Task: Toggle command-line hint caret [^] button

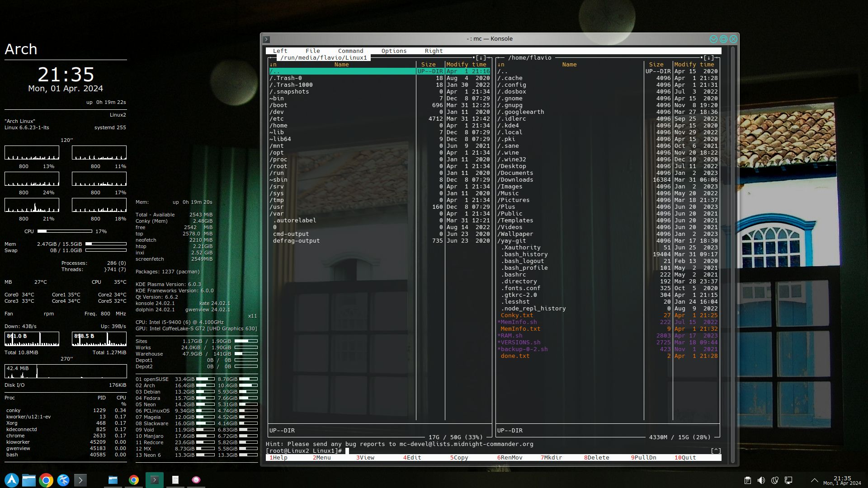Action: click(716, 451)
